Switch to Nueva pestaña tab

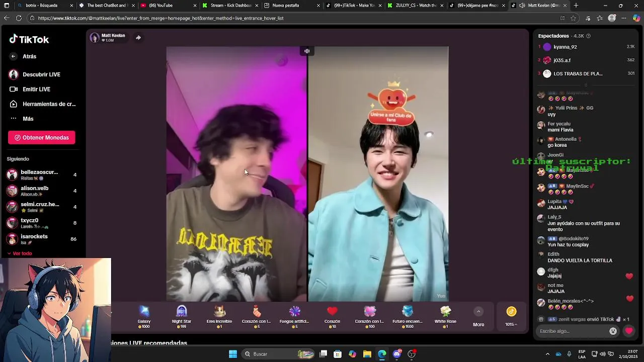click(292, 6)
